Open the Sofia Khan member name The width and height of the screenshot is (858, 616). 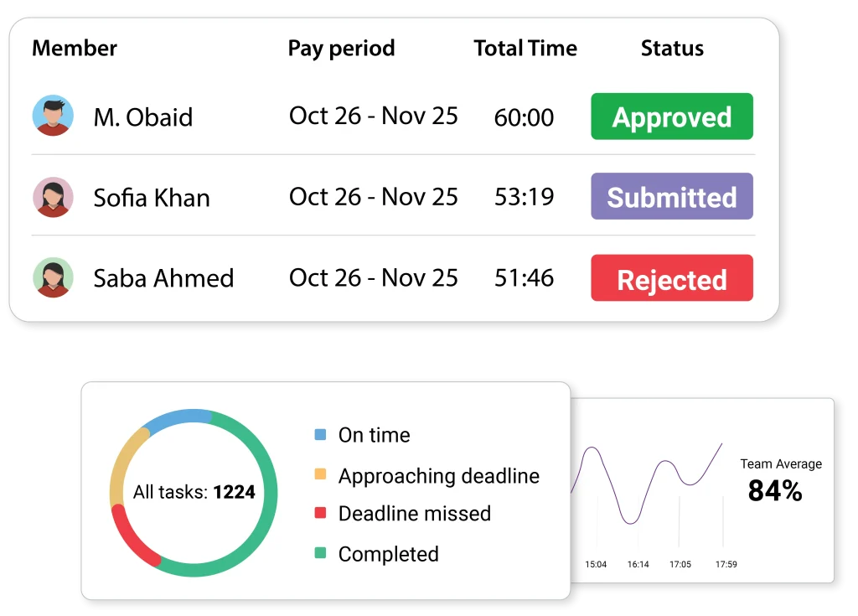[152, 198]
